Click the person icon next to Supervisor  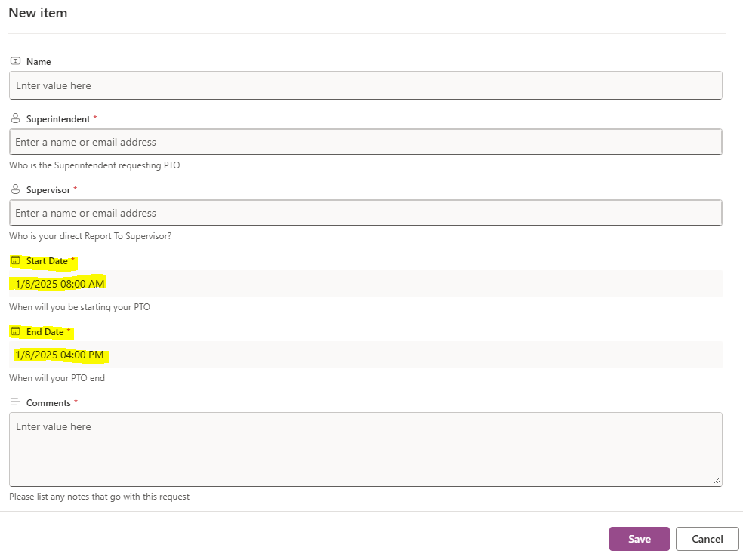(x=15, y=189)
